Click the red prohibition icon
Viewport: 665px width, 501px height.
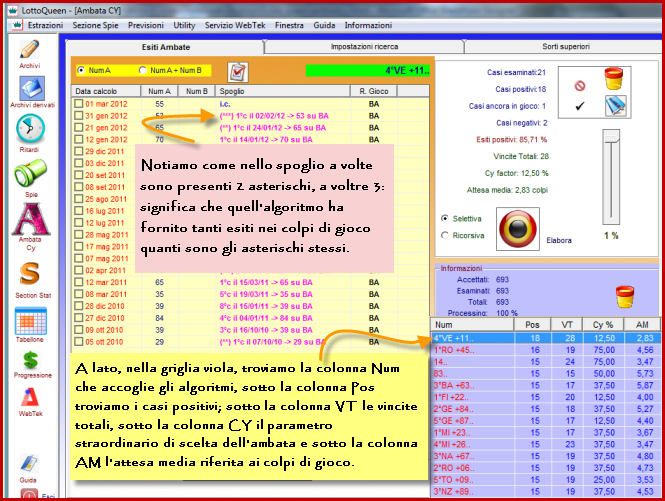click(580, 86)
